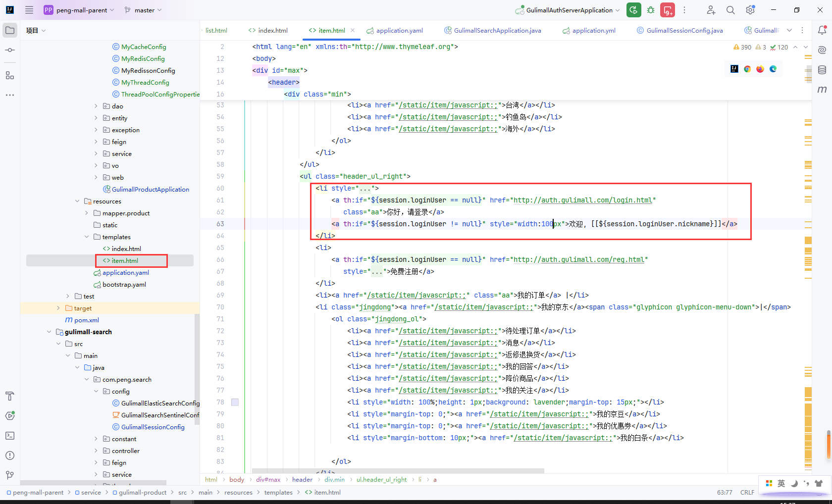Open the Git tool window
Viewport: 832px width, 504px height.
pos(10,475)
